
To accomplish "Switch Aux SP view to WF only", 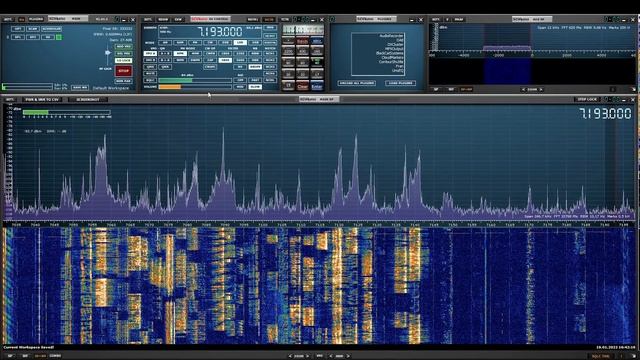I will coord(451,89).
